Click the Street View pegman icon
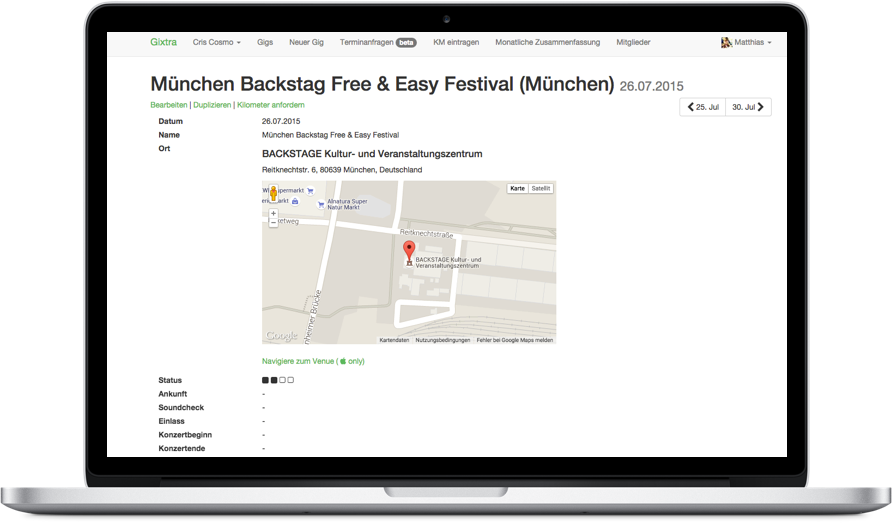 (273, 194)
